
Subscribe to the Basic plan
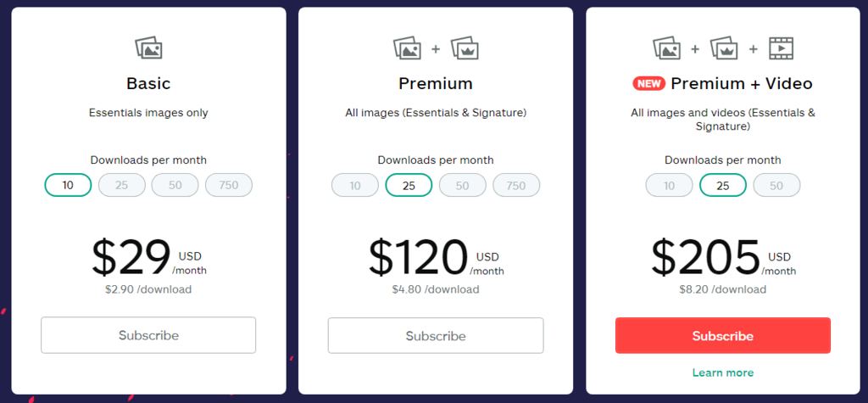point(148,335)
